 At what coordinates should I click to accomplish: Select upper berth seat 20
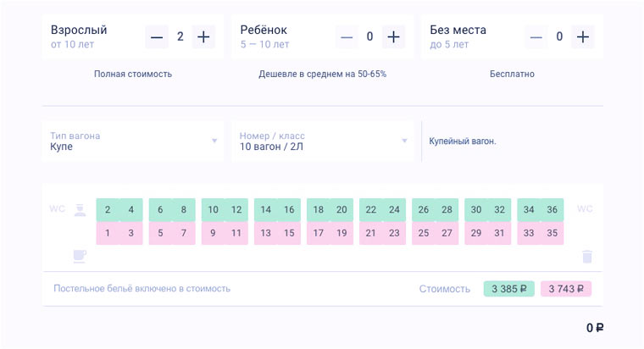tap(341, 210)
